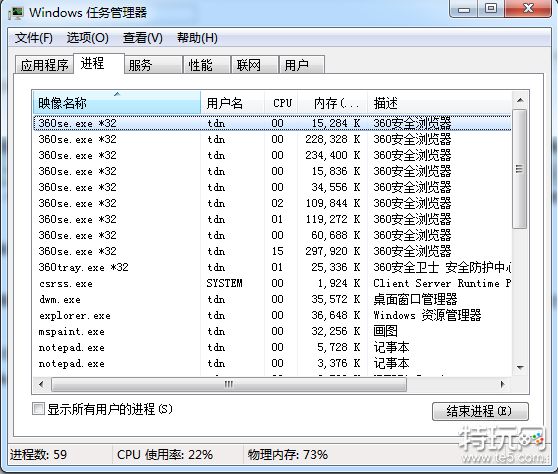The height and width of the screenshot is (474, 558).
Task: Click CPU 使用率: 22% status entry
Action: 165,454
